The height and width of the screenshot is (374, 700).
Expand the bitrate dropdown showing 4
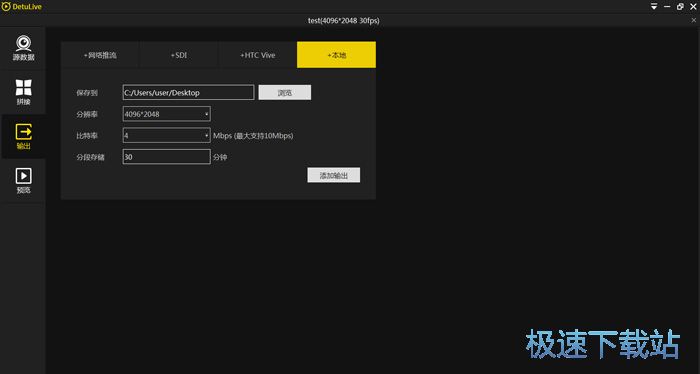167,135
